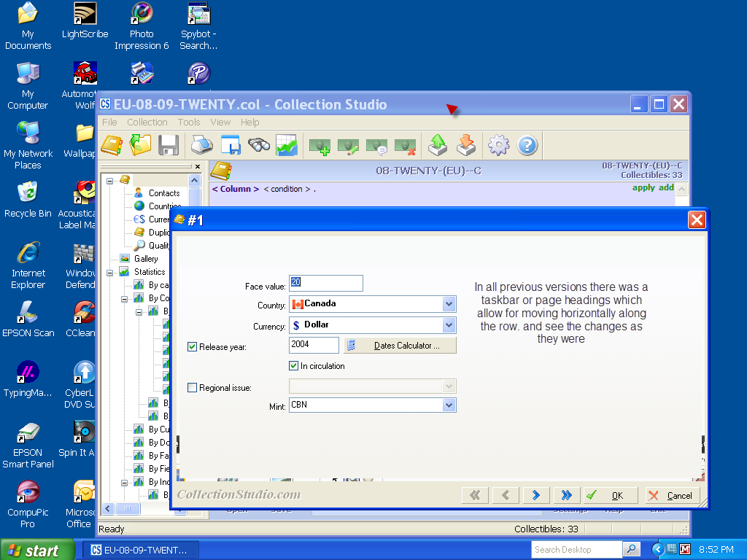Select the Recycle Bin desktop icon

pyautogui.click(x=28, y=200)
